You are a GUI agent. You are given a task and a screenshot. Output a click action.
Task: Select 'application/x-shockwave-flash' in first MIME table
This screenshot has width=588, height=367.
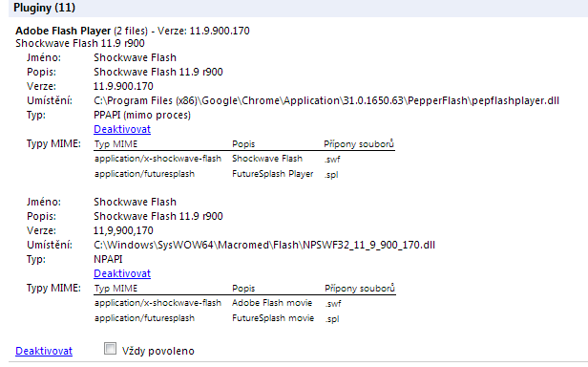click(x=157, y=159)
